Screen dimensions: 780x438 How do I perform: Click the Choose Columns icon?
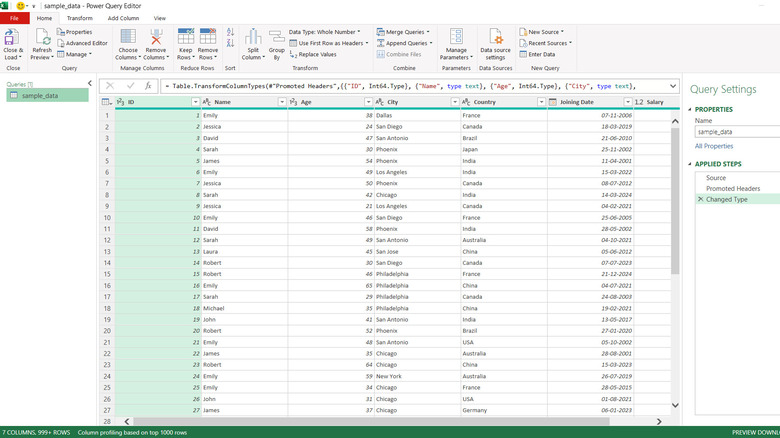click(x=128, y=38)
